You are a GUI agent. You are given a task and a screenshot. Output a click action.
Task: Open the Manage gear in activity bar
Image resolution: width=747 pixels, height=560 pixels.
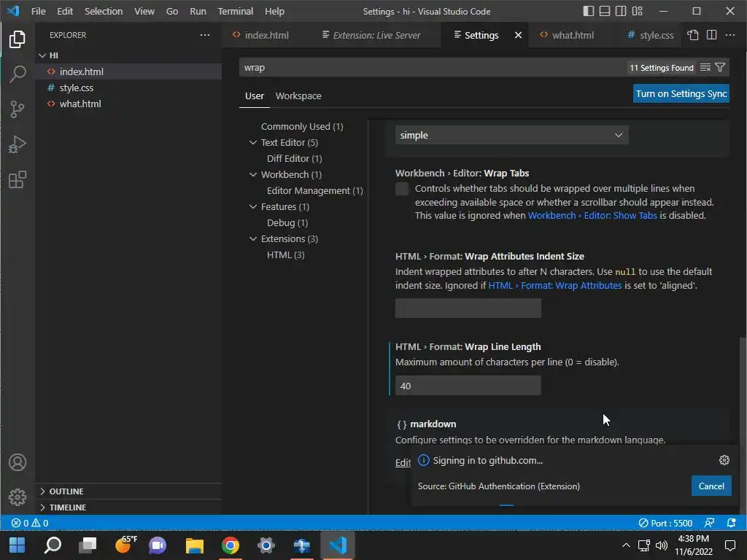pos(18,497)
